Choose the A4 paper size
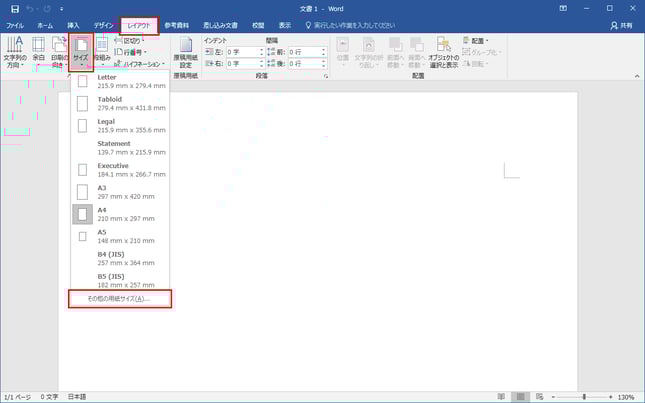Screen dimensions: 645x403 (x=120, y=214)
